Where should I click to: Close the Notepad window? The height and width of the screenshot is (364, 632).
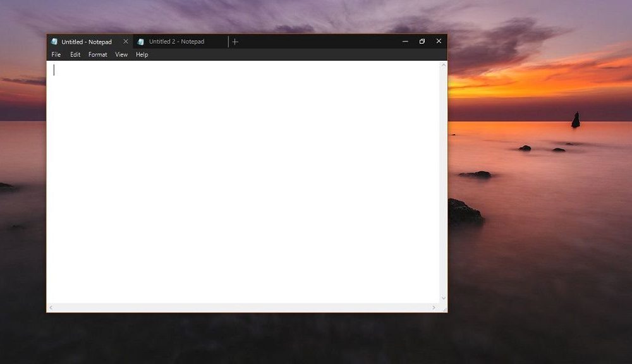coord(439,42)
